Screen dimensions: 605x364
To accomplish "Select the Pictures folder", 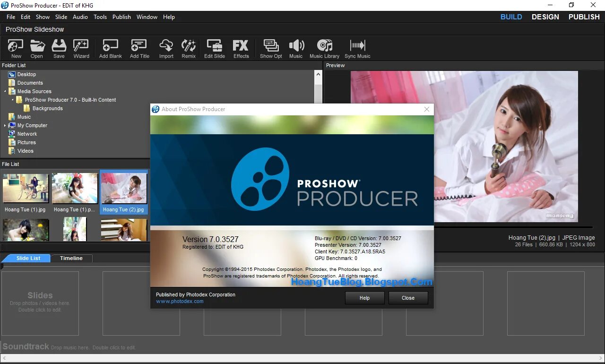I will 26,142.
